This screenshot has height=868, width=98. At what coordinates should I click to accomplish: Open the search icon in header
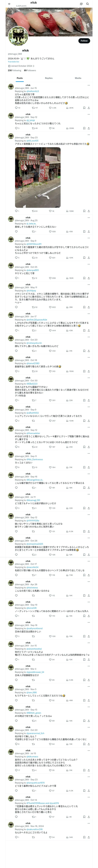point(88,4)
